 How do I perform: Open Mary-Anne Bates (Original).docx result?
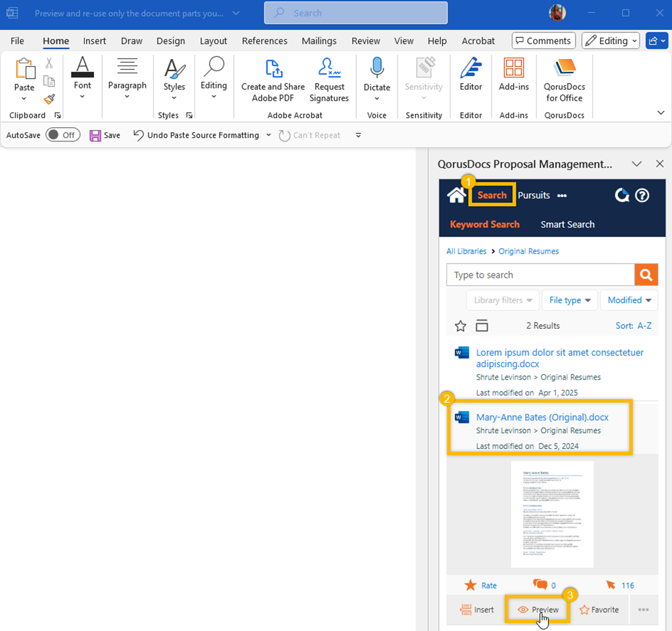542,417
